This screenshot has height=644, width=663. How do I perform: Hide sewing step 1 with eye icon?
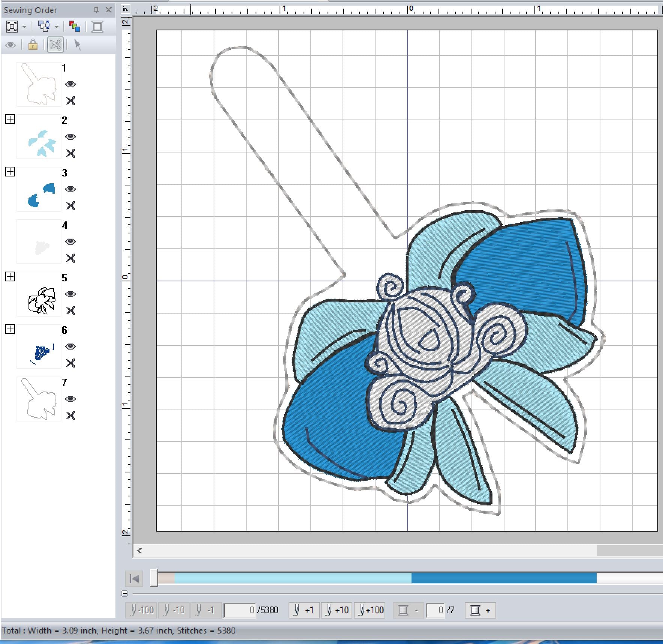(x=70, y=84)
